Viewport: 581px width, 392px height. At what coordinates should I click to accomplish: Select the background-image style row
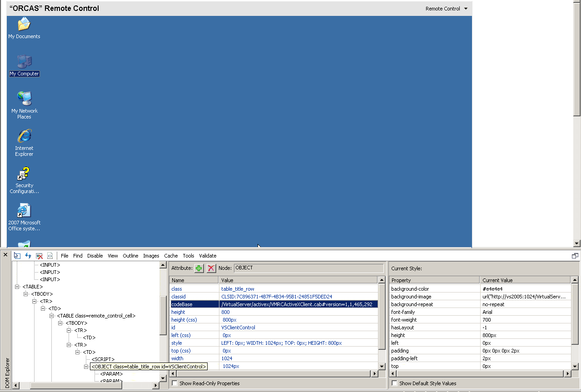coord(480,297)
